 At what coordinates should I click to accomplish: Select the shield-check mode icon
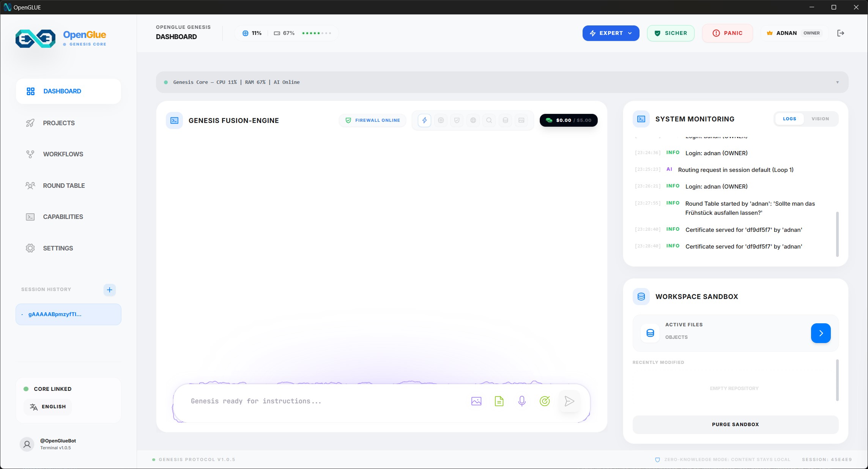(457, 120)
